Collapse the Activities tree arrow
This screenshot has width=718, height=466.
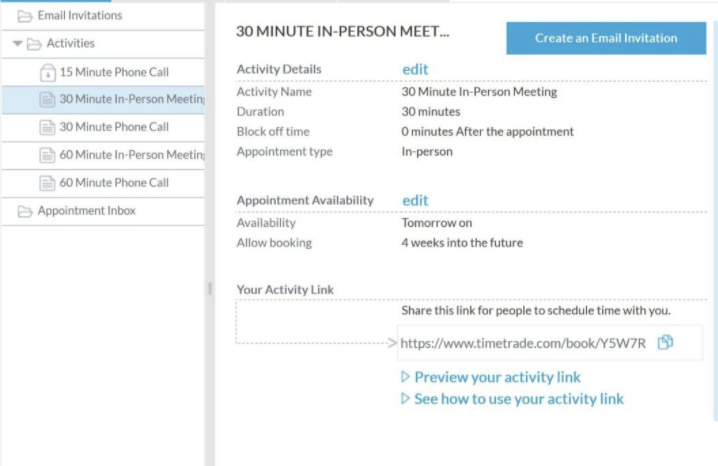(17, 43)
